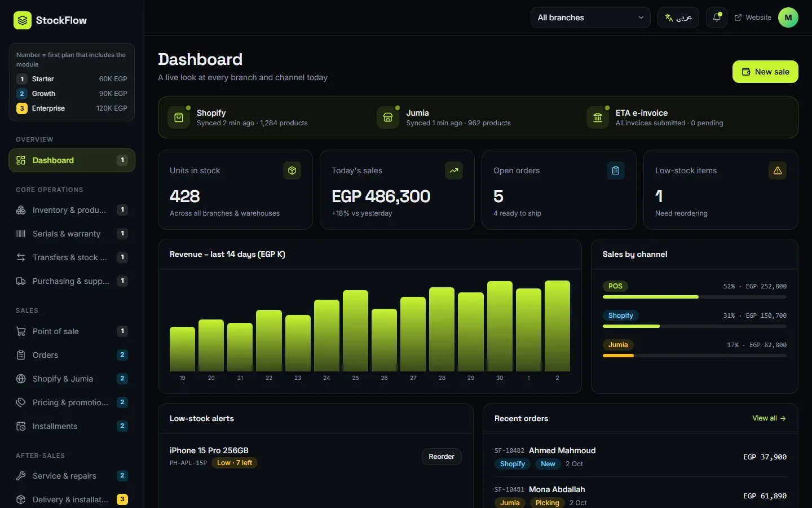Click the POS channel tag
Image resolution: width=812 pixels, height=508 pixels.
click(x=615, y=286)
